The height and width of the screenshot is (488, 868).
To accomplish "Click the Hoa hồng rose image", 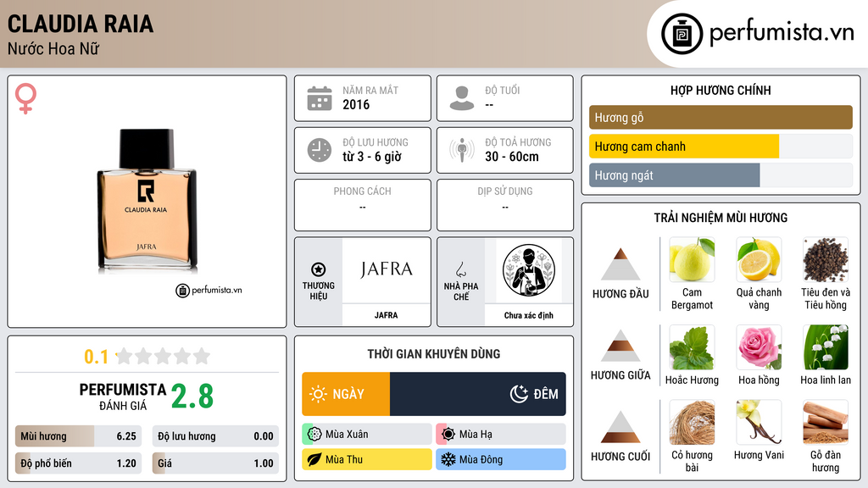I will pos(759,347).
